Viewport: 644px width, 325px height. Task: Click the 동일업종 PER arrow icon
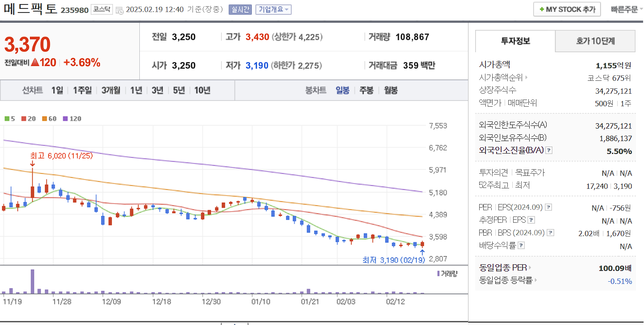pos(530,267)
